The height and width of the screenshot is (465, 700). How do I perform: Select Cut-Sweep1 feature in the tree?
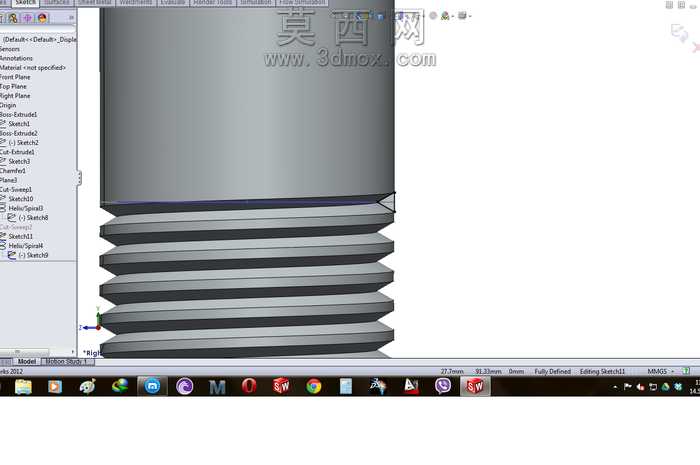pyautogui.click(x=16, y=189)
